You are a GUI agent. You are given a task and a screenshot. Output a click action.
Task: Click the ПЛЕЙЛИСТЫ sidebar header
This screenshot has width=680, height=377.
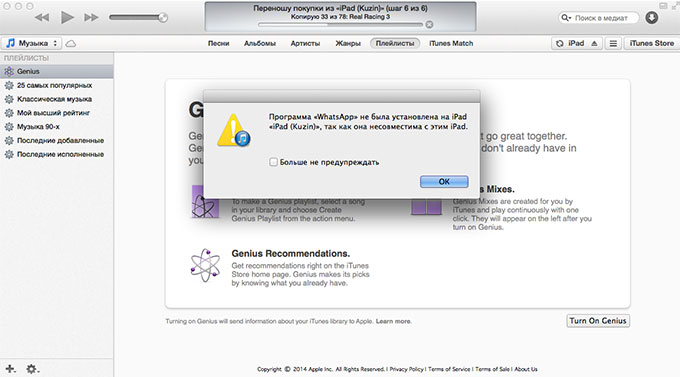26,58
